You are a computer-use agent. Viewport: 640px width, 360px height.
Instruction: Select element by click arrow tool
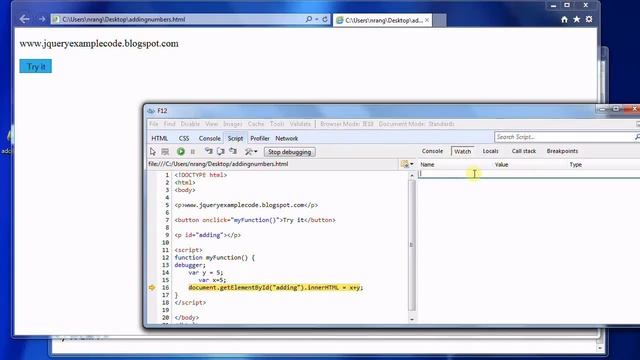pyautogui.click(x=153, y=152)
